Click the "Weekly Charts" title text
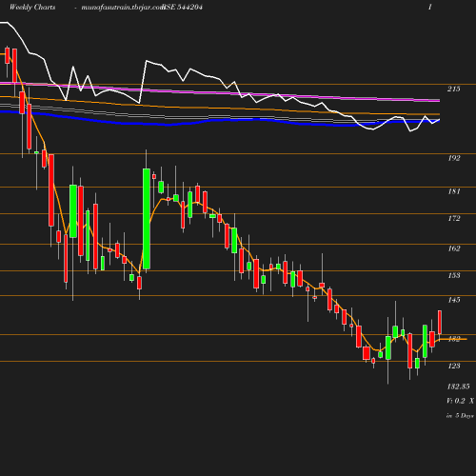 pos(32,7)
